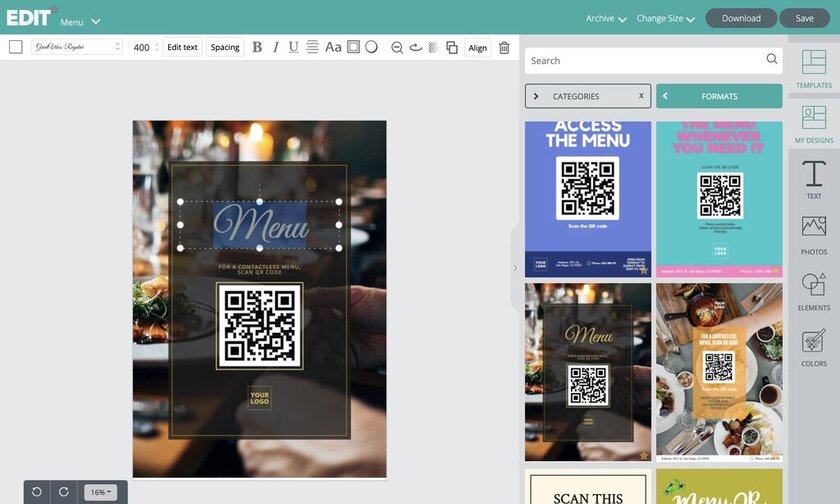Open the My Designs sidebar panel
This screenshot has height=504, width=840.
814,124
